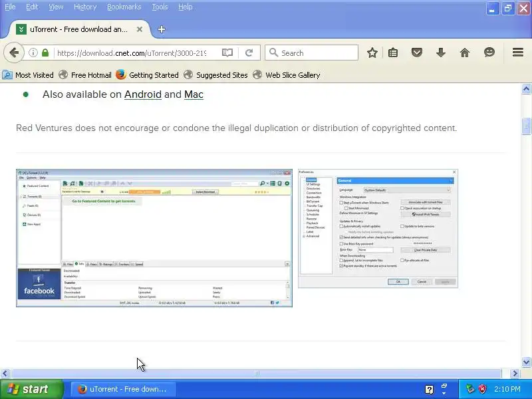Bookmark this page with the star icon
The image size is (532, 399).
pyautogui.click(x=372, y=53)
